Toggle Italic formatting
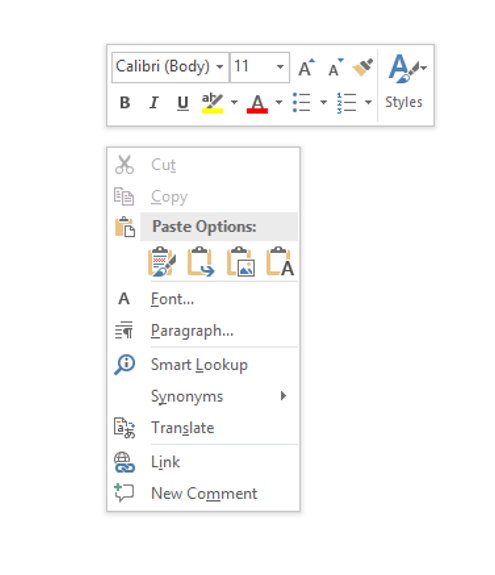Image resolution: width=495 pixels, height=575 pixels. point(154,103)
